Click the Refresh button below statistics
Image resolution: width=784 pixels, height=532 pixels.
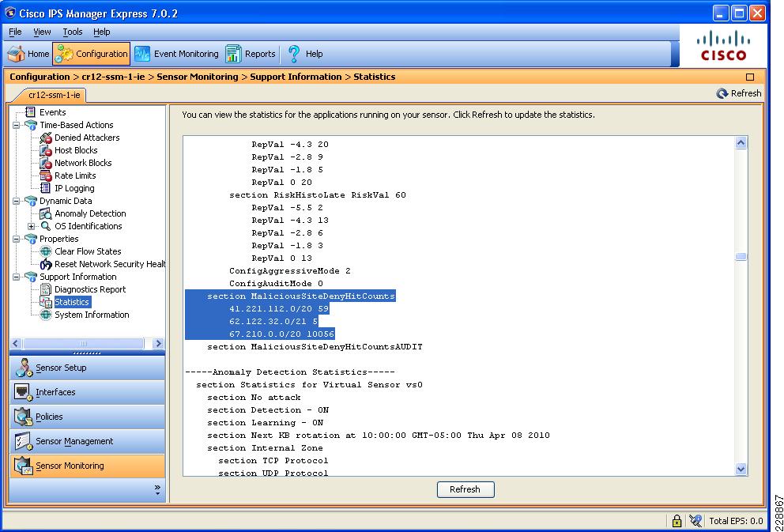465,489
